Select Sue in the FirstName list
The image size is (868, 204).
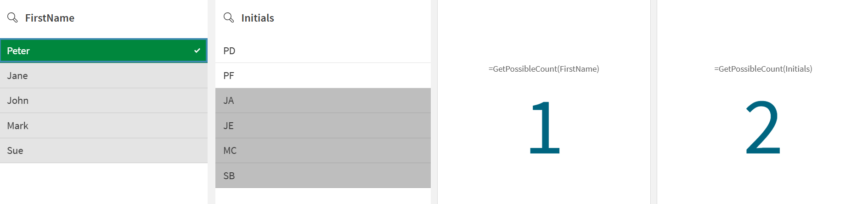pos(103,151)
